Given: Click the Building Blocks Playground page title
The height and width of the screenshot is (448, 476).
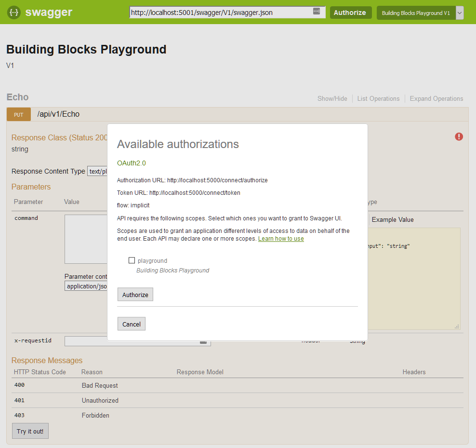Looking at the screenshot, I should (87, 50).
